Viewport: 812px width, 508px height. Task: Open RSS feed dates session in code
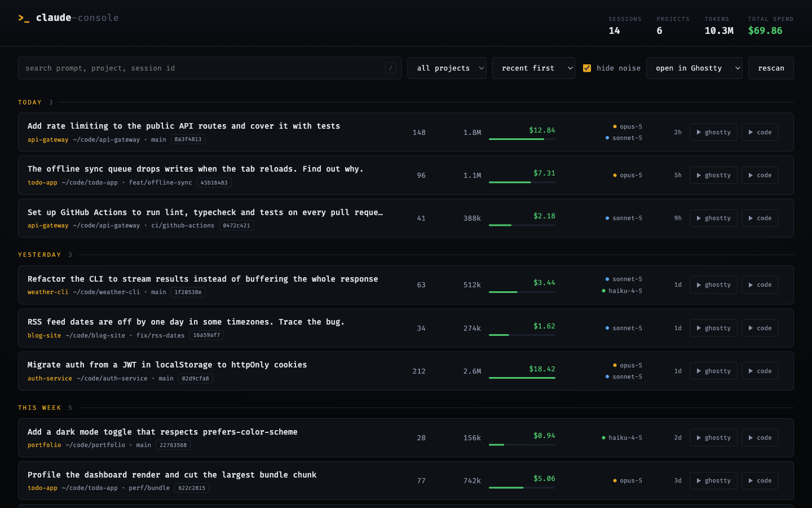coord(760,328)
